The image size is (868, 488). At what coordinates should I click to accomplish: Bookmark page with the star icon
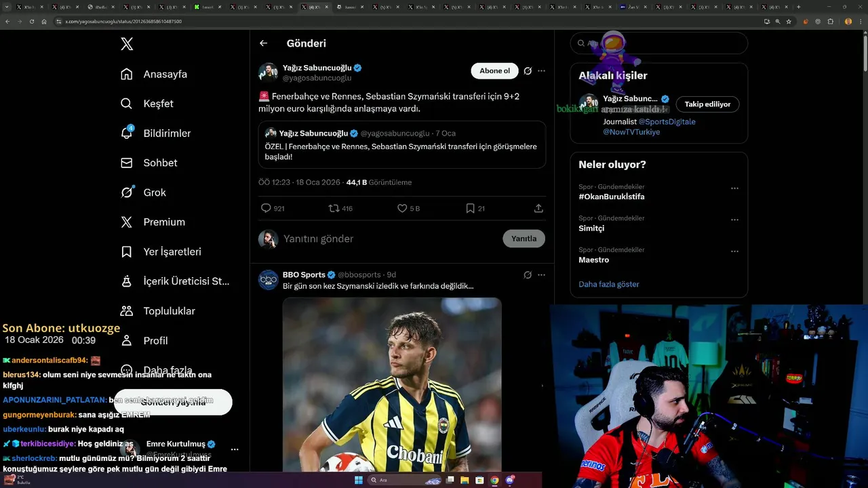point(789,21)
